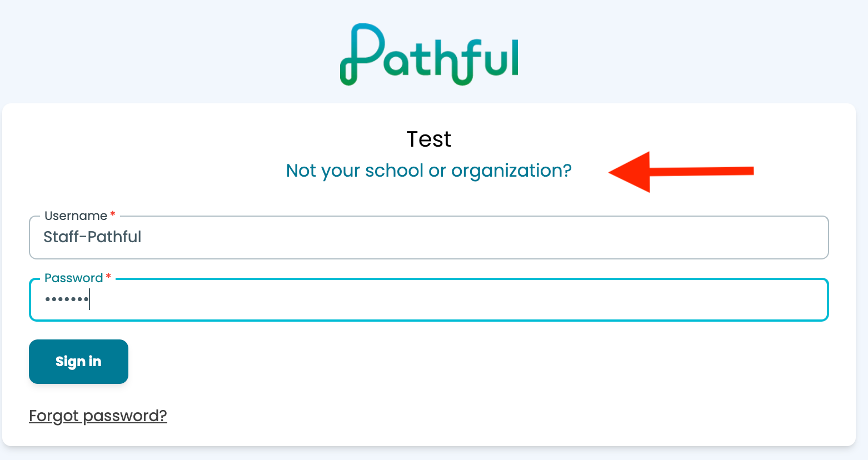The height and width of the screenshot is (460, 868).
Task: Click the white login card margin near Forgot password
Action: tap(445, 416)
